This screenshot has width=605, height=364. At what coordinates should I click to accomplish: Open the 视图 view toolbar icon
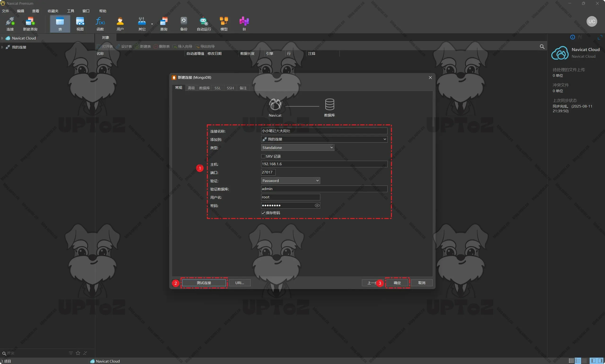(80, 24)
